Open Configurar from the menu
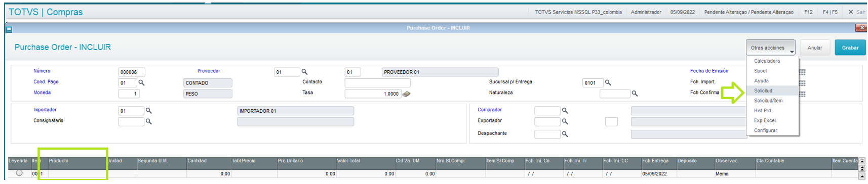 pyautogui.click(x=772, y=130)
